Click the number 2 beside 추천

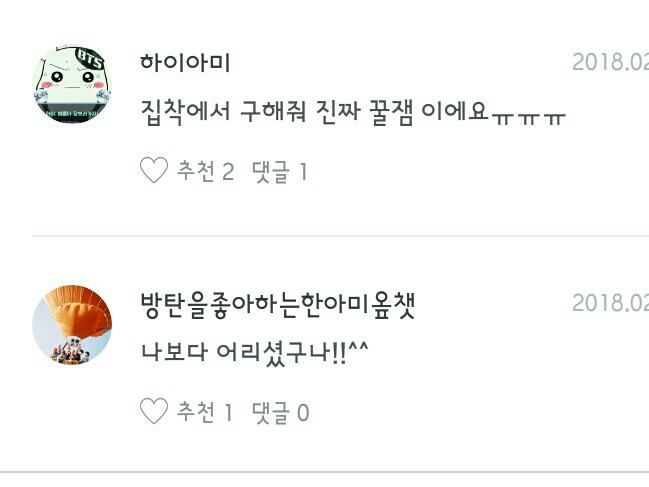(x=228, y=171)
